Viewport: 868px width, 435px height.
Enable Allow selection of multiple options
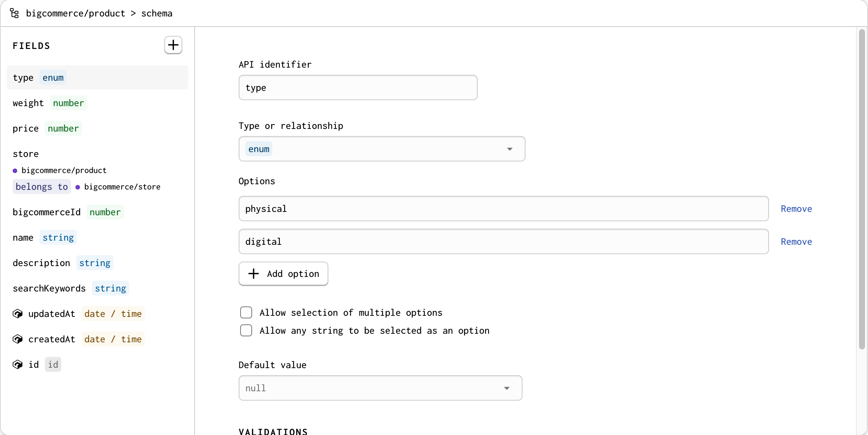pyautogui.click(x=246, y=312)
